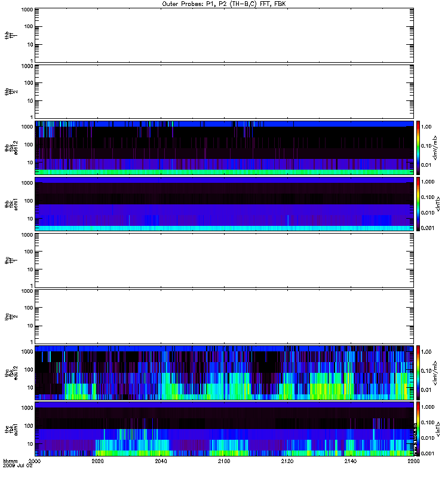This screenshot has width=448, height=478.
Task: Select the empty thc fff 2 panel
Action: 225,317
